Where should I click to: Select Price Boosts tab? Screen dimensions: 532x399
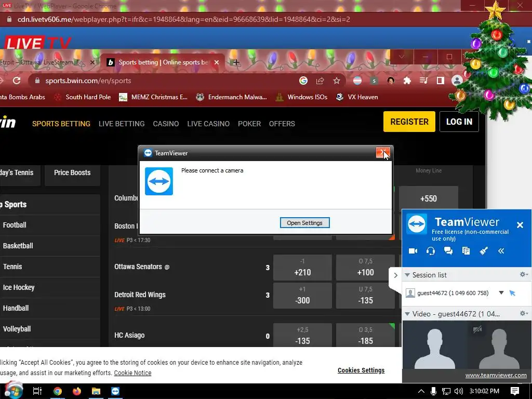tap(72, 172)
